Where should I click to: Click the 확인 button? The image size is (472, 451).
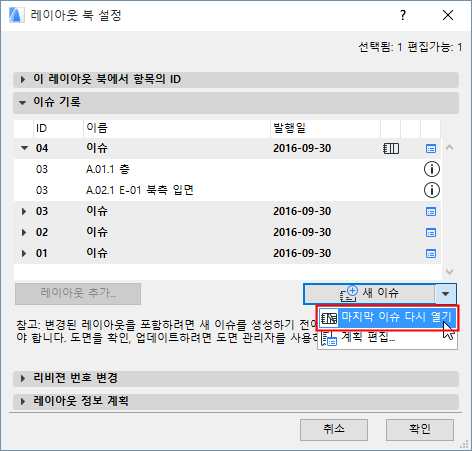[420, 429]
